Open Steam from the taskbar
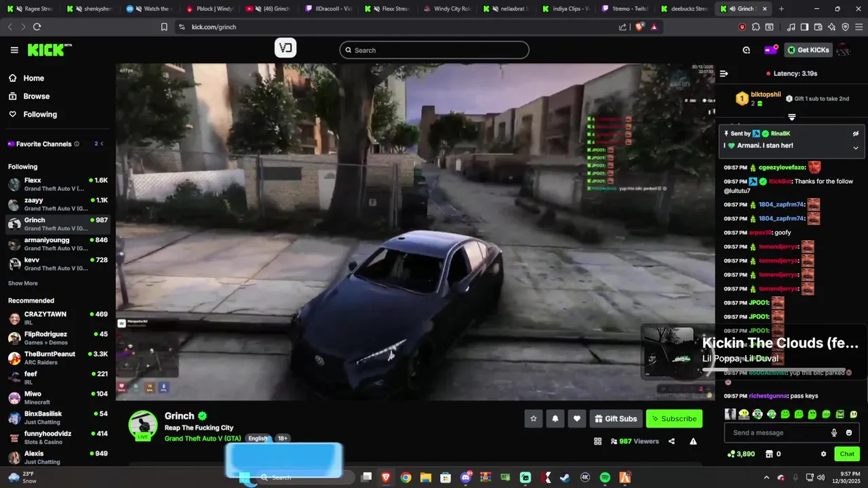868x488 pixels. pos(565,478)
